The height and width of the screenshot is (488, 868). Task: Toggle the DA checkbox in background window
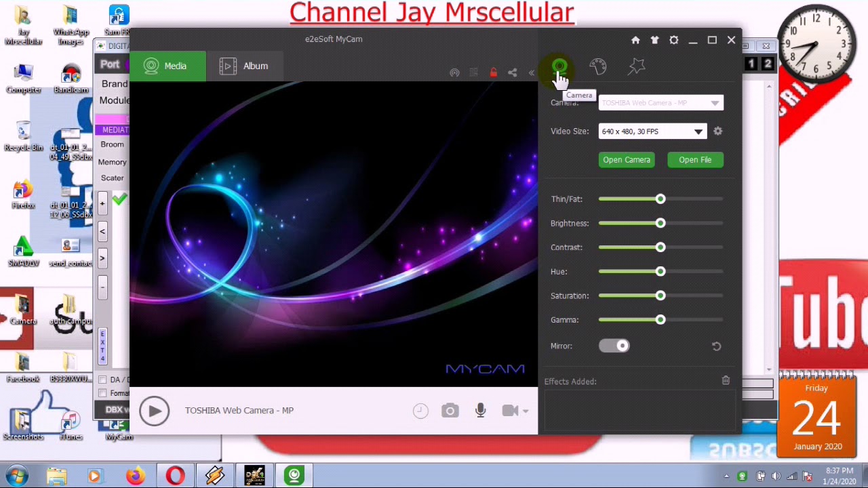point(102,380)
